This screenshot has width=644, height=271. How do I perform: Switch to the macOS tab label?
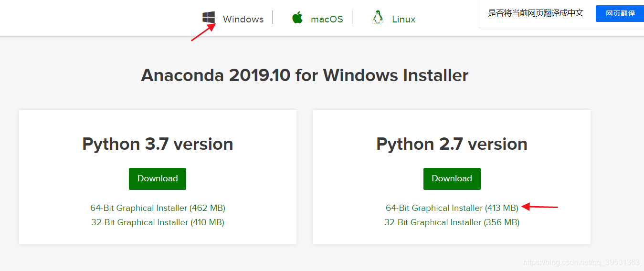(x=327, y=19)
